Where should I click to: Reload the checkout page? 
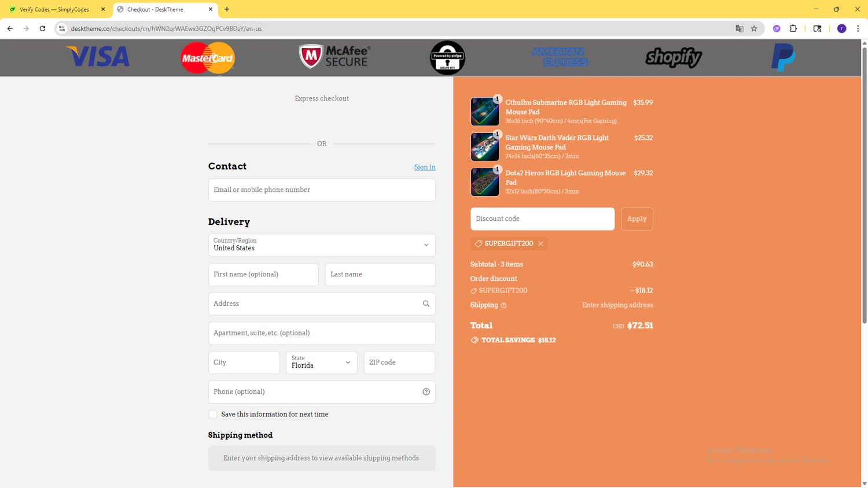tap(42, 28)
